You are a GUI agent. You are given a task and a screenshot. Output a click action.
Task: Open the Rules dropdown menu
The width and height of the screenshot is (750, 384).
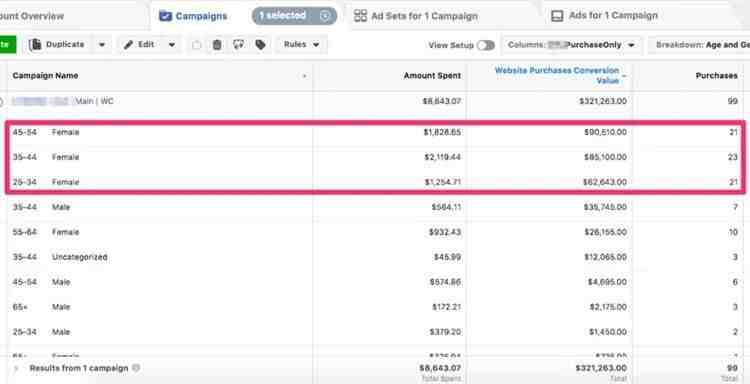[301, 44]
